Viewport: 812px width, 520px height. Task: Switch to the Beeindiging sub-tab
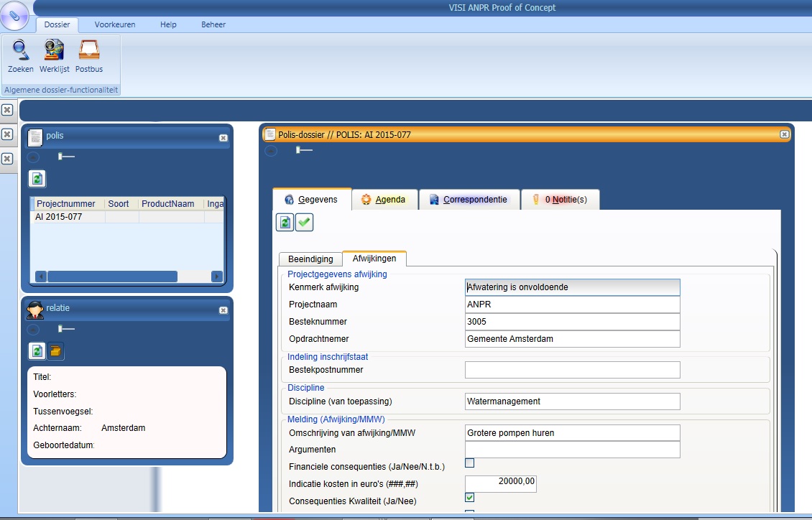310,259
